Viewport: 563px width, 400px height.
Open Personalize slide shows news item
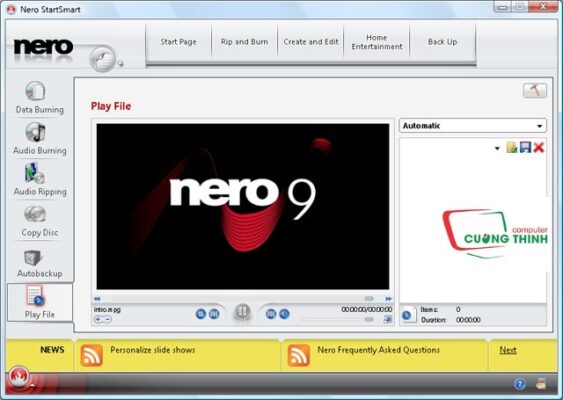153,350
